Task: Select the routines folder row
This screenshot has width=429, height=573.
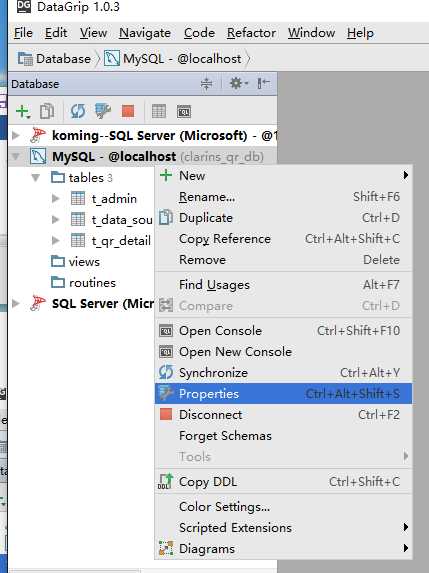Action: click(92, 282)
